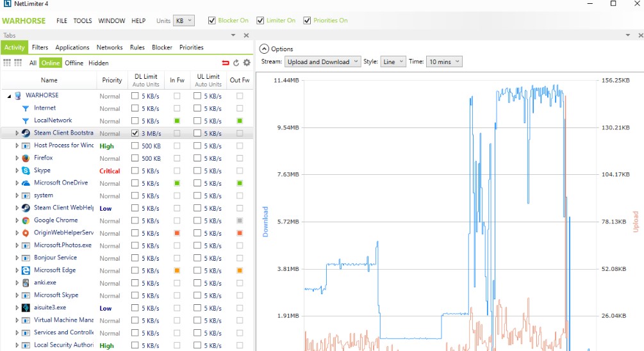Viewport: 644px width, 351px height.
Task: Click the settings gear icon in Activity toolbar
Action: 247,63
